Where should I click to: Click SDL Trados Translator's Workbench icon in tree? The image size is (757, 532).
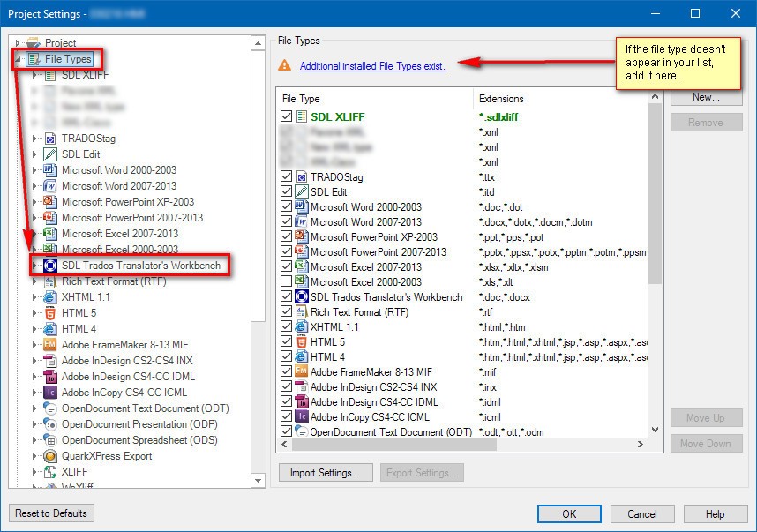[x=50, y=266]
